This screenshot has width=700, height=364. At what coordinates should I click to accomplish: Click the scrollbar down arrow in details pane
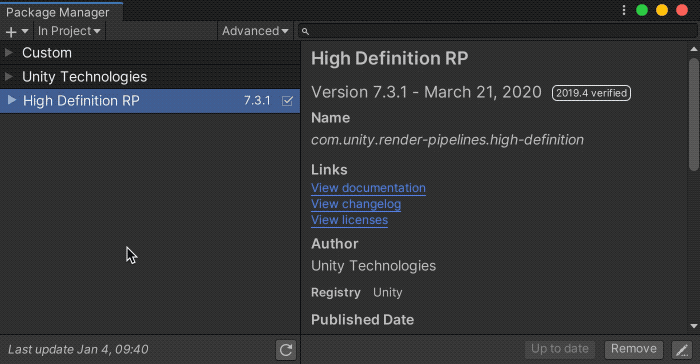click(x=694, y=326)
